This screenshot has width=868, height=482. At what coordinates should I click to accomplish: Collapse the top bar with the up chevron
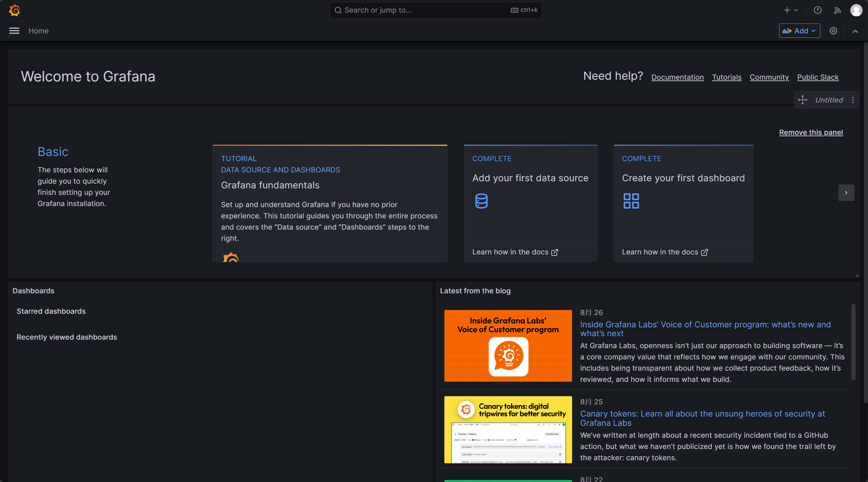[855, 31]
